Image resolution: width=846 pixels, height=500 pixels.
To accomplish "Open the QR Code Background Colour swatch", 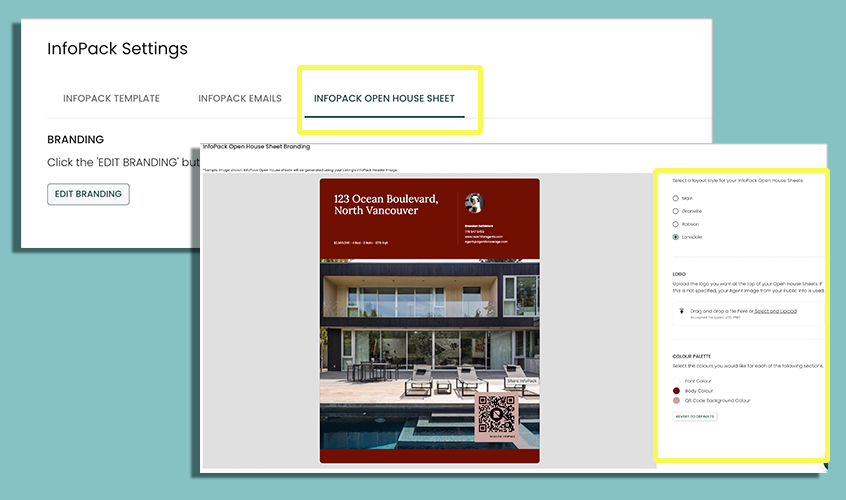I will tap(677, 400).
